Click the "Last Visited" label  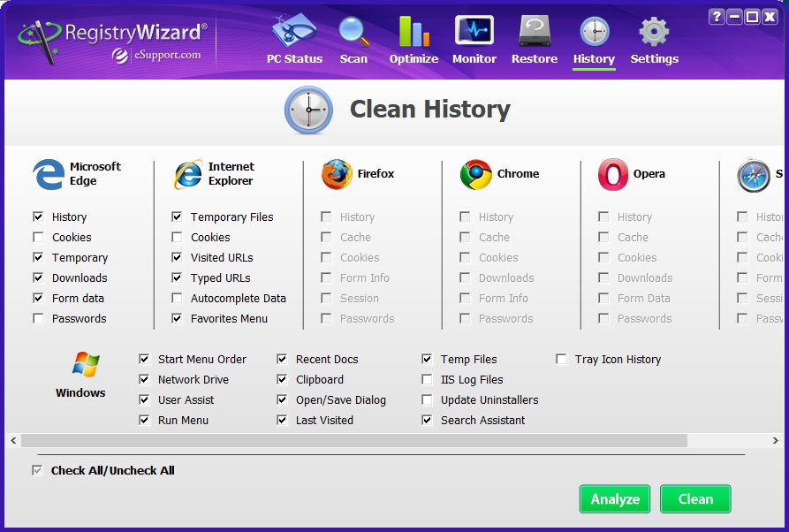pos(324,421)
